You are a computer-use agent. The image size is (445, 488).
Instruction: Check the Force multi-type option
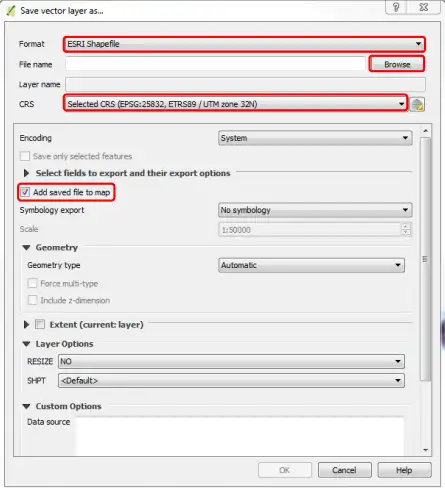32,283
